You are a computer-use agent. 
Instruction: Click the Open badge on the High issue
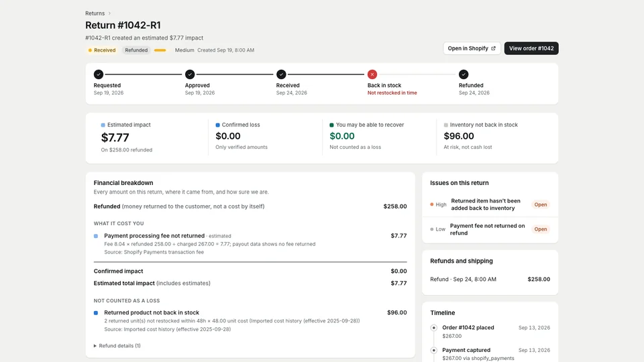(541, 204)
